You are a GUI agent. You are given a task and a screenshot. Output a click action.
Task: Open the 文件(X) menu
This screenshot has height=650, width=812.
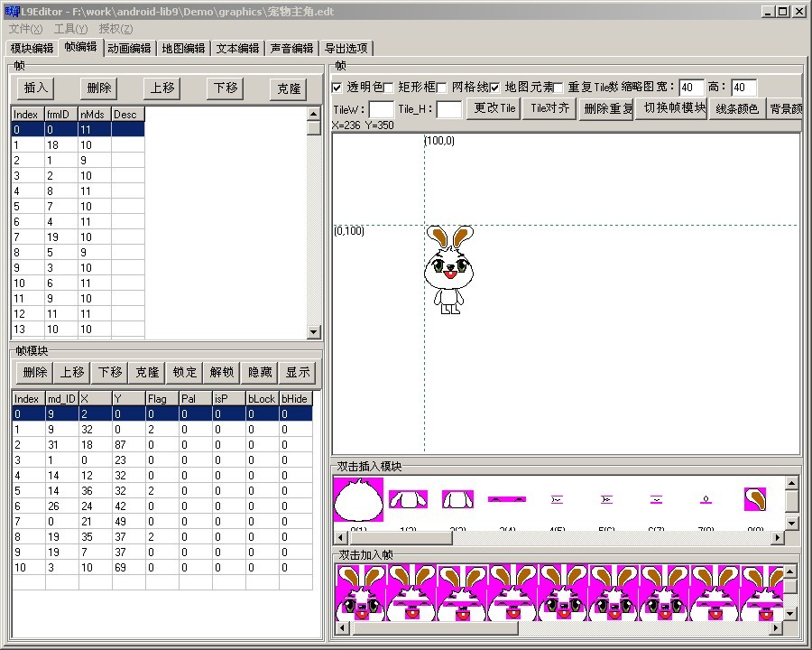pos(26,29)
